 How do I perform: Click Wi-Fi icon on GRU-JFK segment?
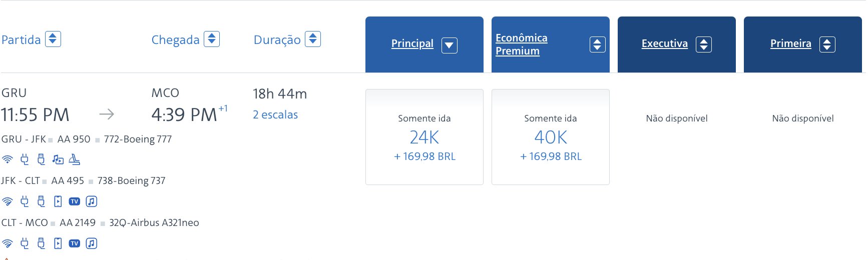[8, 160]
